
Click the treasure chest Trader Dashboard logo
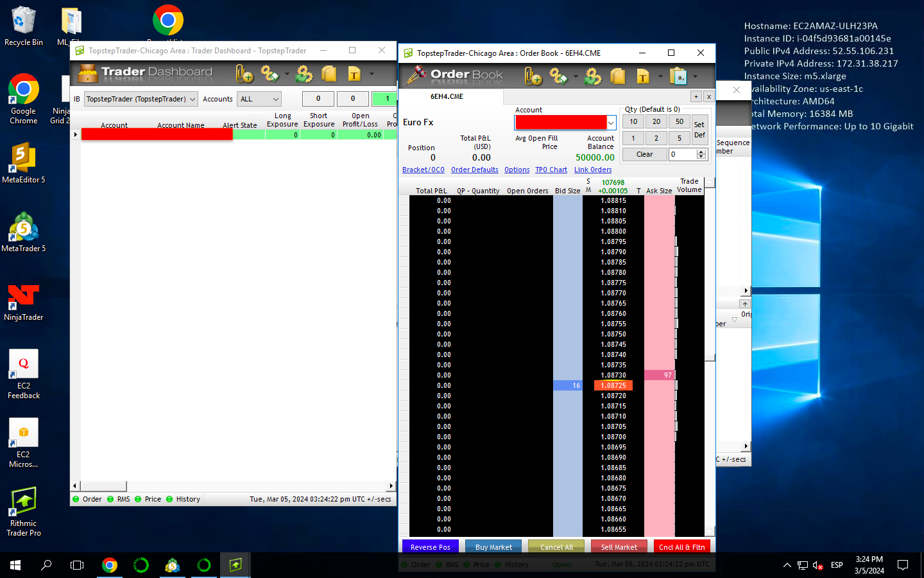pyautogui.click(x=87, y=73)
